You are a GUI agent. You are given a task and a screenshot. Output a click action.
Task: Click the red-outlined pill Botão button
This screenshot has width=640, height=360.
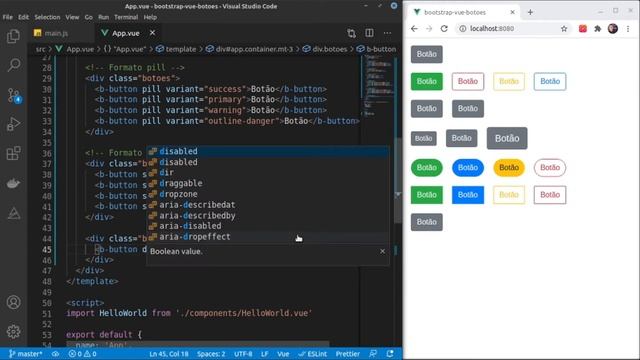pyautogui.click(x=550, y=167)
